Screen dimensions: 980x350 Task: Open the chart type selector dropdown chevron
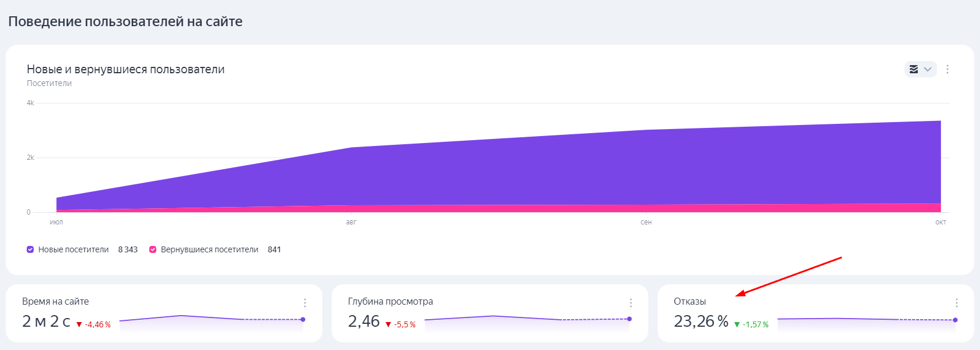pyautogui.click(x=927, y=69)
